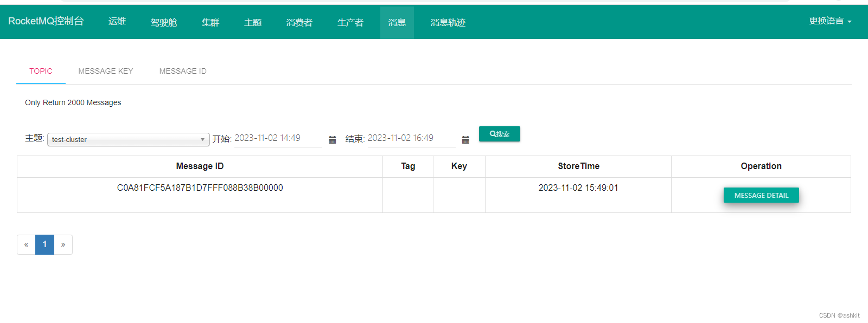Click the Key column header
This screenshot has width=868, height=323.
tap(459, 166)
